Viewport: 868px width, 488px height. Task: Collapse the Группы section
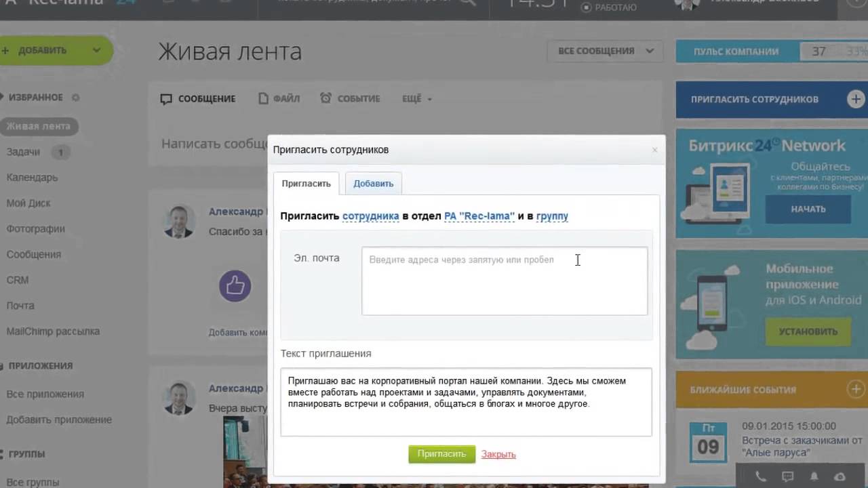23,454
